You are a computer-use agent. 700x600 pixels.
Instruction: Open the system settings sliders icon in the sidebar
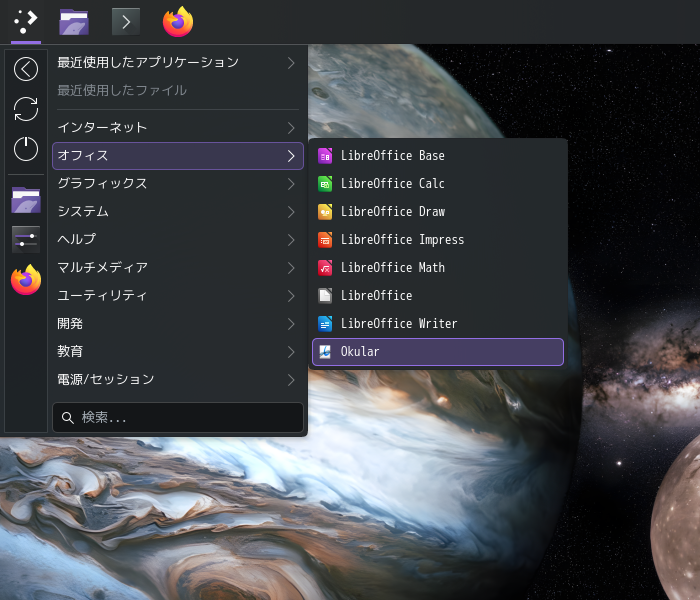coord(26,240)
